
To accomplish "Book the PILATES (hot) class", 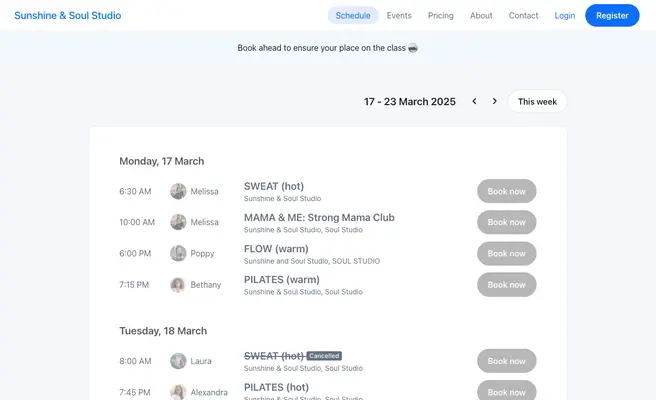I will coord(507,391).
